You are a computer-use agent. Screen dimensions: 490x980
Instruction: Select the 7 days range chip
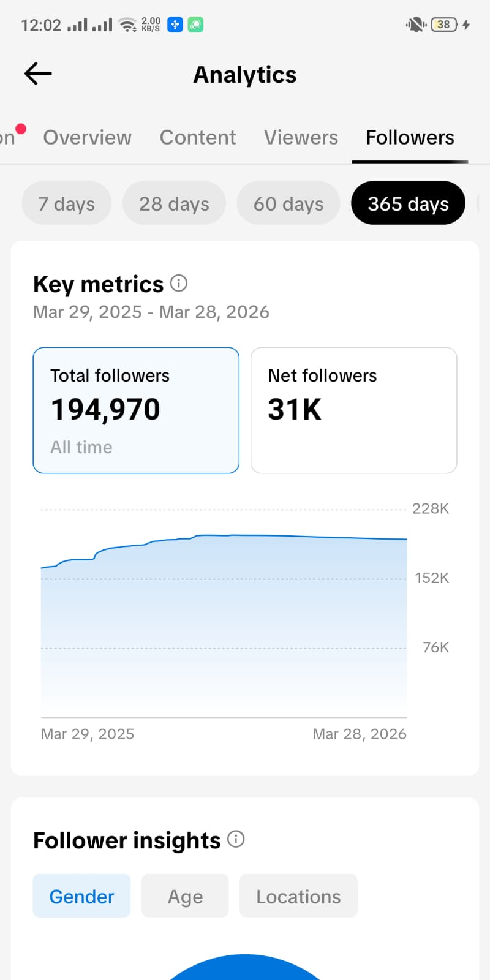point(67,203)
